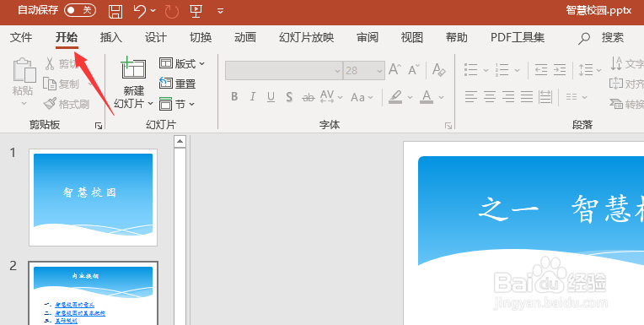This screenshot has height=325, width=644.
Task: Open Customize Quick Access Toolbar dropdown
Action: [221, 11]
